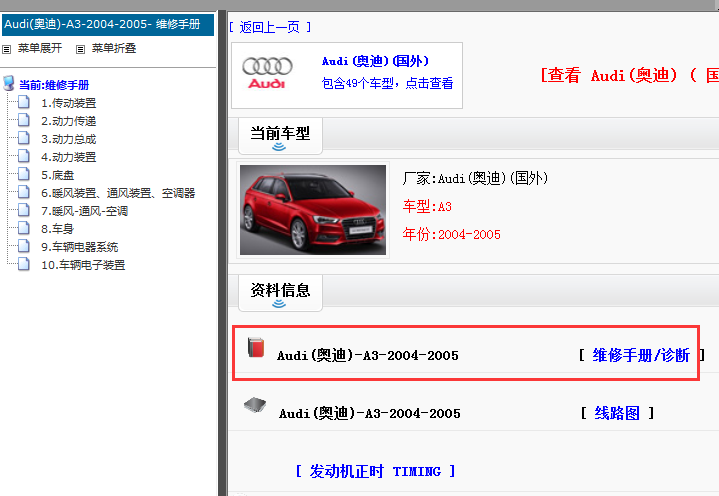The width and height of the screenshot is (719, 496).
Task: Open tree item 1.传动装置
Action: 69,103
